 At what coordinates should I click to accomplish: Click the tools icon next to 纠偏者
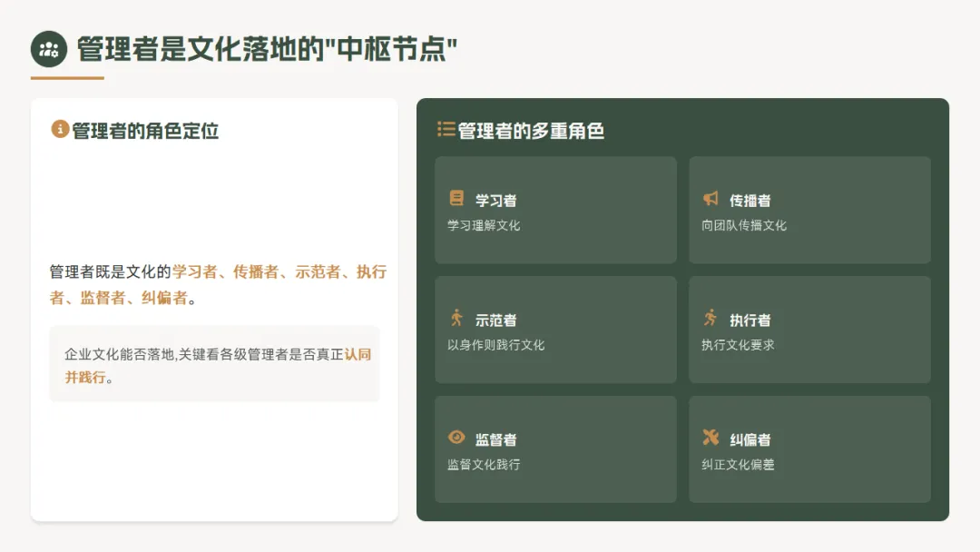point(710,437)
